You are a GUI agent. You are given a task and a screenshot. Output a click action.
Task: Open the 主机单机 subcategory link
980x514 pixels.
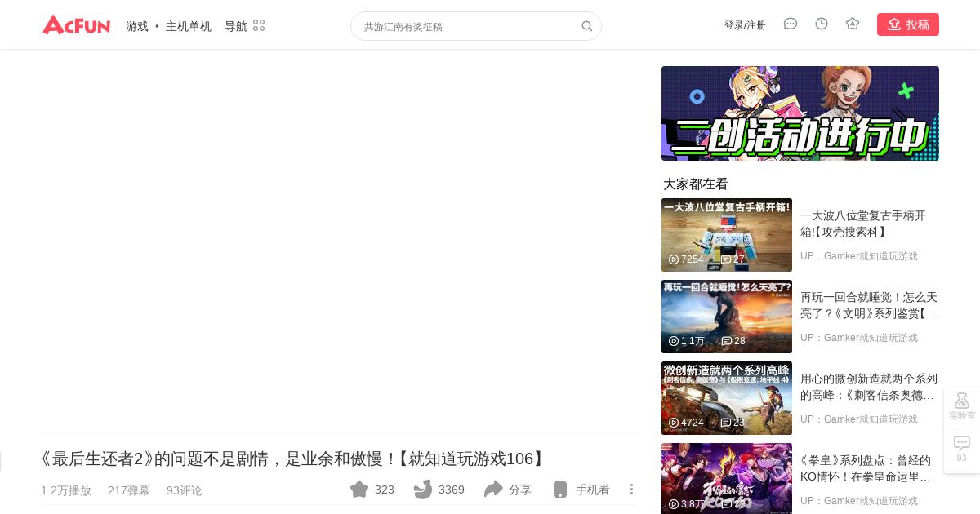point(189,26)
